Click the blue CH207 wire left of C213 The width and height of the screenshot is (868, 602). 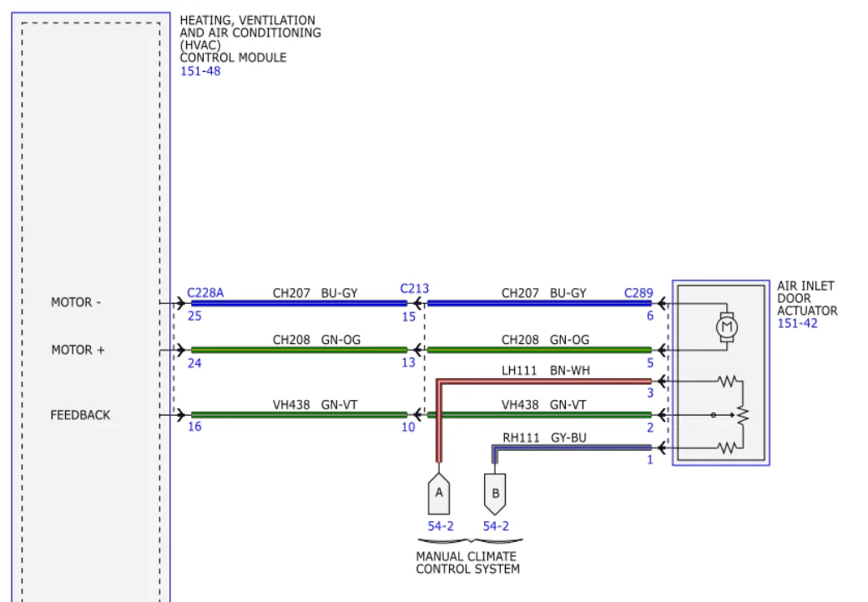pos(299,303)
